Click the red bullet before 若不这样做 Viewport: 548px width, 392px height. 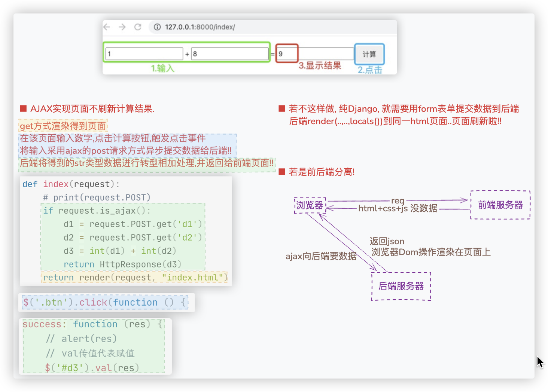(x=282, y=109)
